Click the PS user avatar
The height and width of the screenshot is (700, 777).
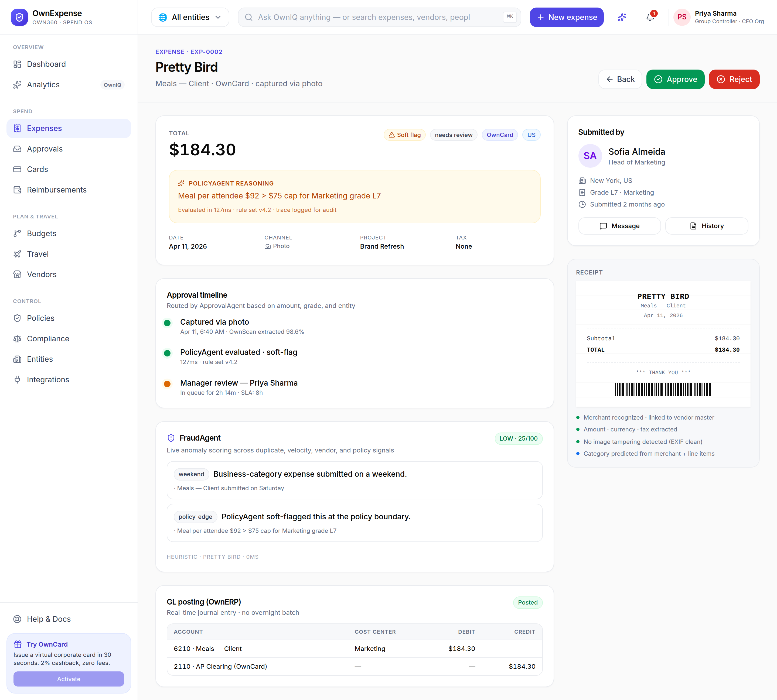681,17
